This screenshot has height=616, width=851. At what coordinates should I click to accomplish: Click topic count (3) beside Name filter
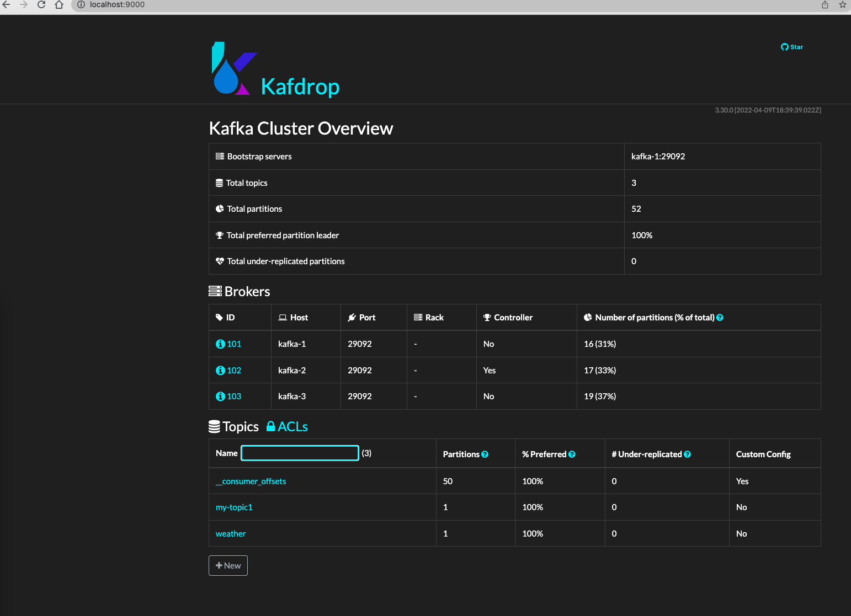366,453
